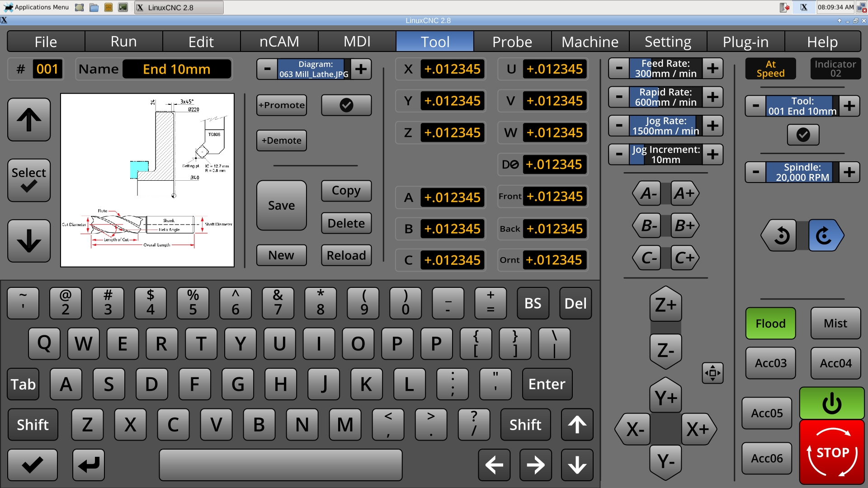Copy the current tool
The image size is (868, 488).
[346, 191]
